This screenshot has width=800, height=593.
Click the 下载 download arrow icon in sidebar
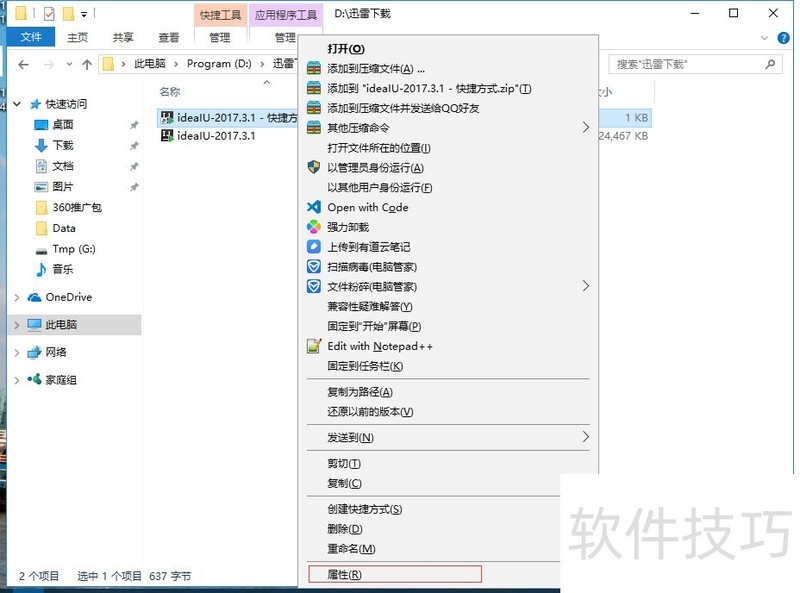coord(41,145)
